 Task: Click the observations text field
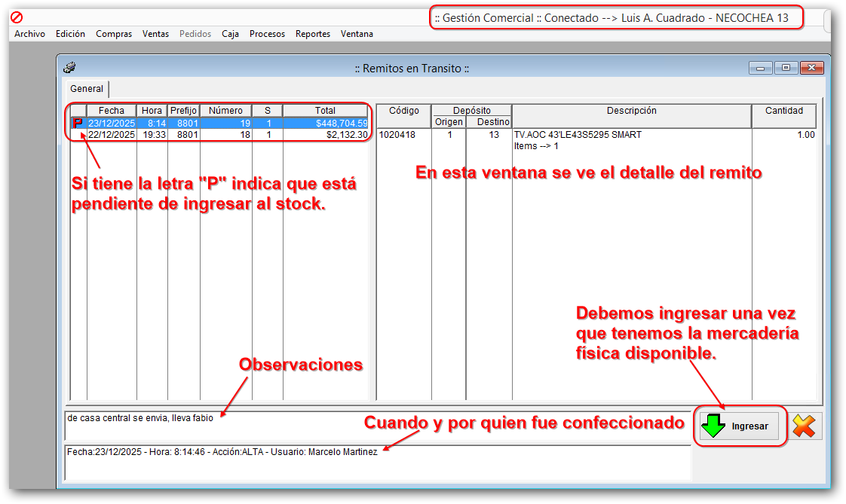(377, 426)
